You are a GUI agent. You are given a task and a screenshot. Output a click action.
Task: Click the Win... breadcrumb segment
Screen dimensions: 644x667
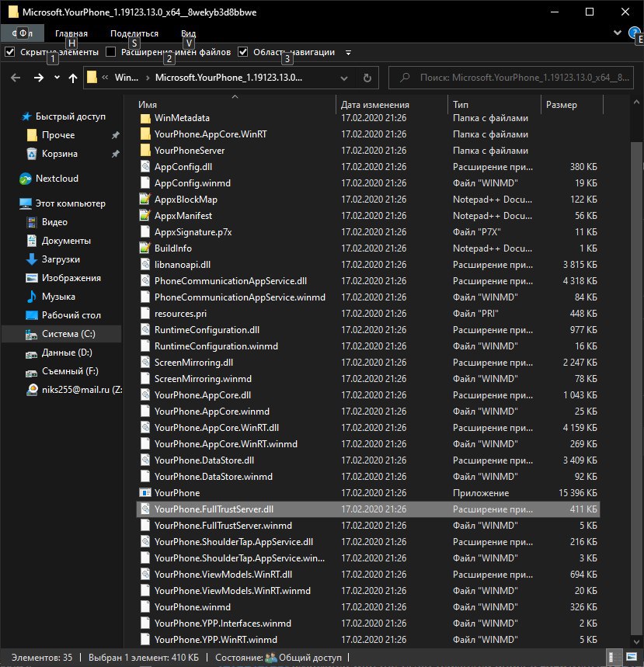[127, 78]
